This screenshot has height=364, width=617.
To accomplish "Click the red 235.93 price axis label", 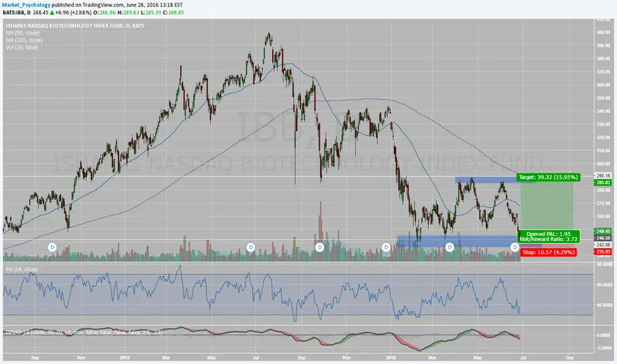I will (603, 251).
